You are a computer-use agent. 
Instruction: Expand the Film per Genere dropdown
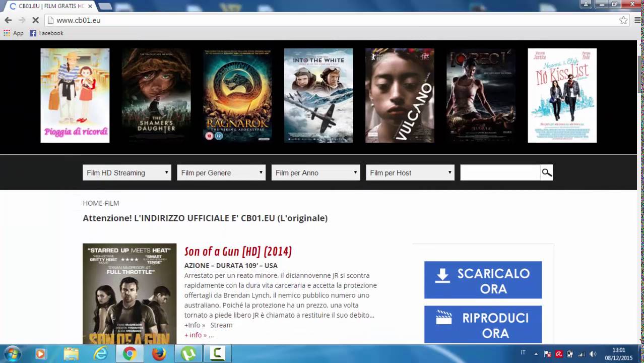[x=221, y=172]
